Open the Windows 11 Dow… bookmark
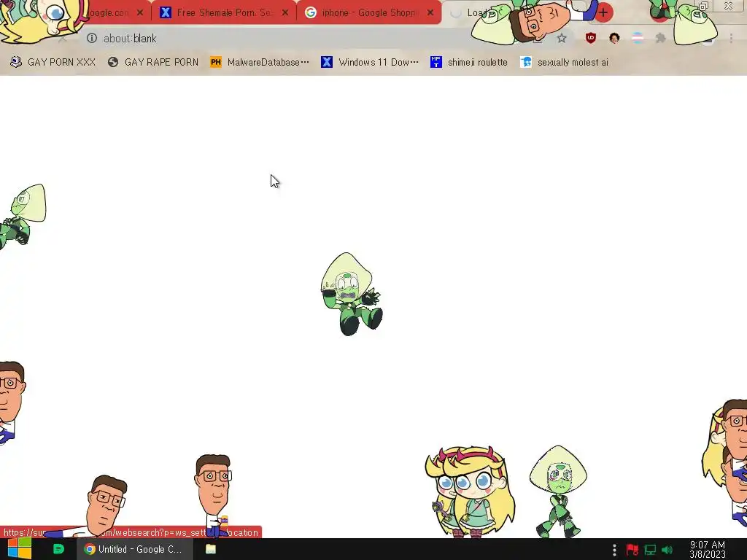 (370, 62)
